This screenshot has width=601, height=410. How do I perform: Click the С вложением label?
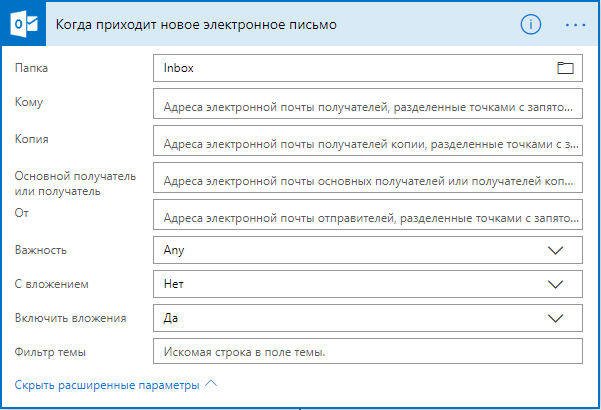coord(52,284)
